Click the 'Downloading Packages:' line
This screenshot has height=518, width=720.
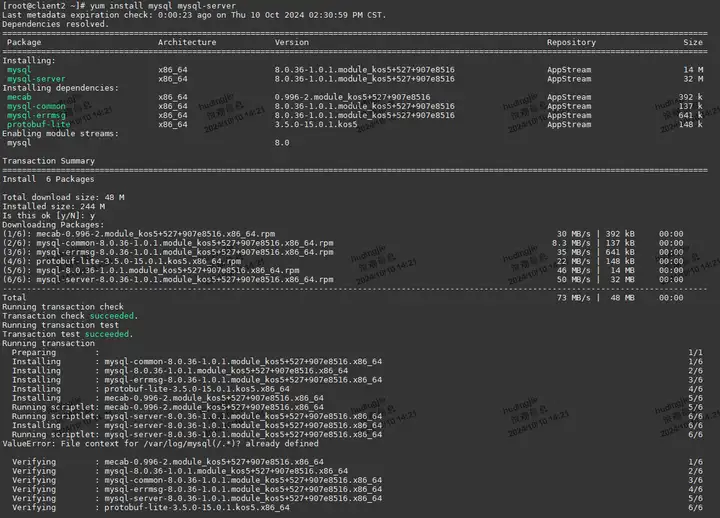click(53, 225)
